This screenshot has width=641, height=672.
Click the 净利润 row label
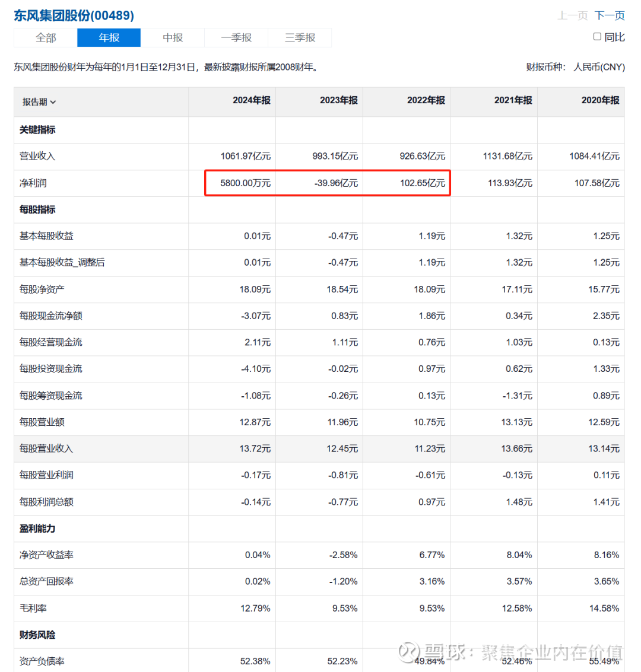click(x=33, y=183)
